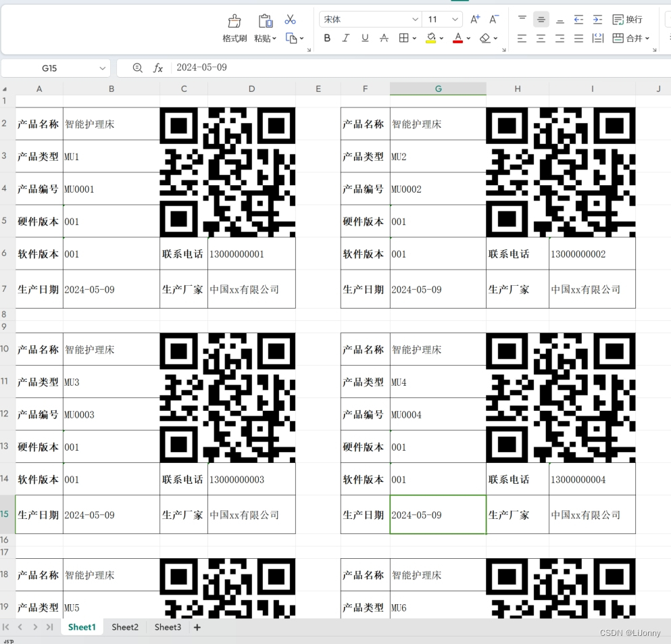The image size is (671, 644).
Task: Select column G header
Action: click(438, 89)
